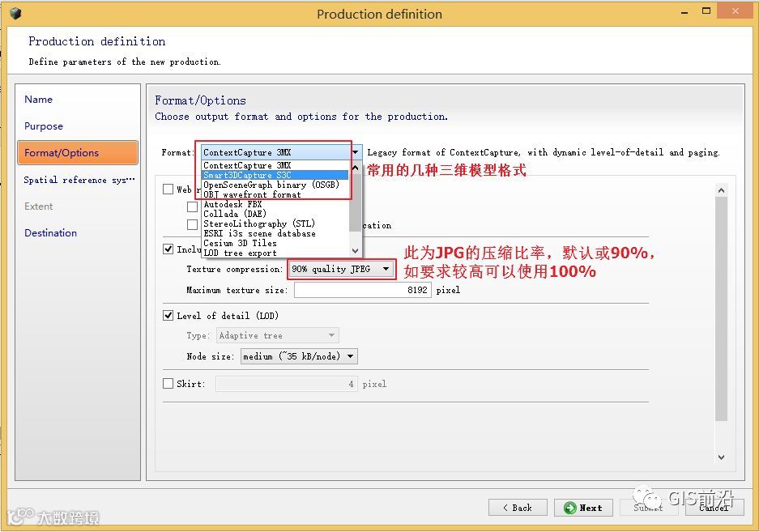Click the Skirt pixel value field
This screenshot has width=759, height=532.
pyautogui.click(x=287, y=384)
